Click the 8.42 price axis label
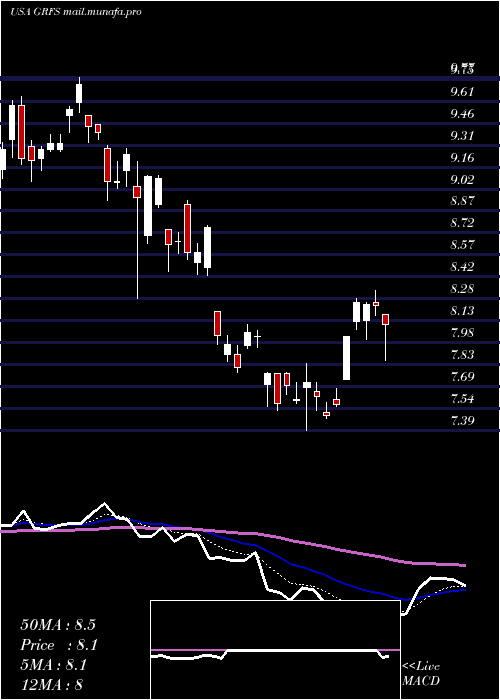 [462, 267]
